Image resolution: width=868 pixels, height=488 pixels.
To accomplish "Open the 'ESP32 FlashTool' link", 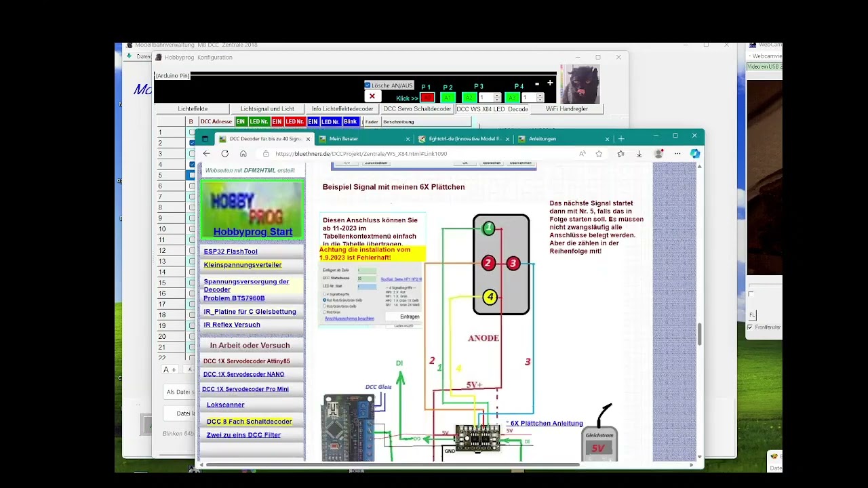I will point(231,251).
